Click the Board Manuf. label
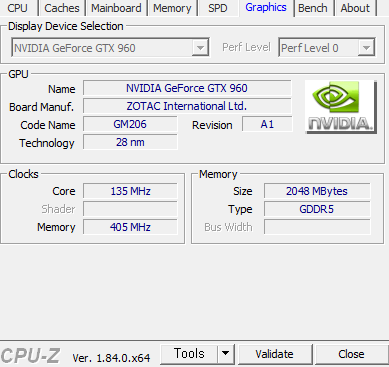 pos(41,107)
